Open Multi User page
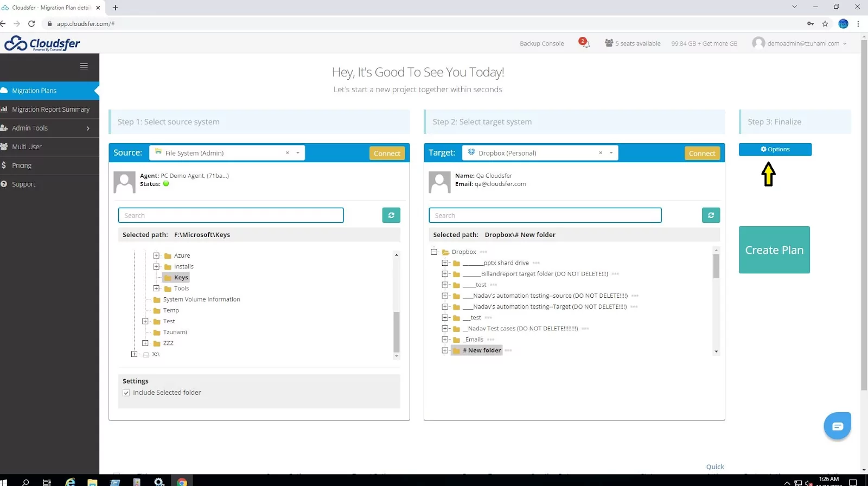 (49, 146)
